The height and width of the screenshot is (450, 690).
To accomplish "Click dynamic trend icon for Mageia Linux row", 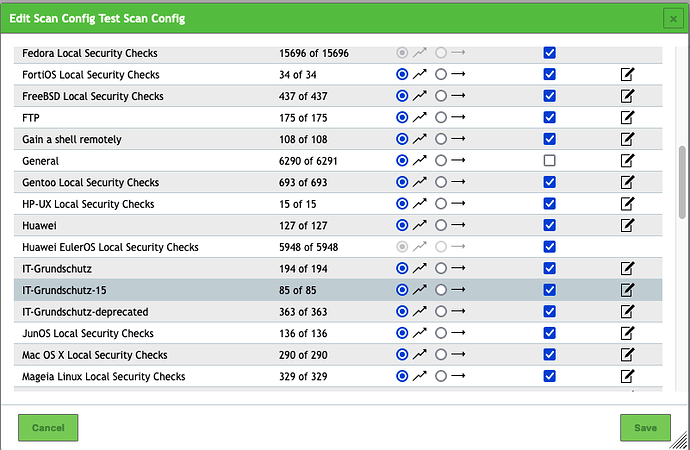I will click(420, 376).
